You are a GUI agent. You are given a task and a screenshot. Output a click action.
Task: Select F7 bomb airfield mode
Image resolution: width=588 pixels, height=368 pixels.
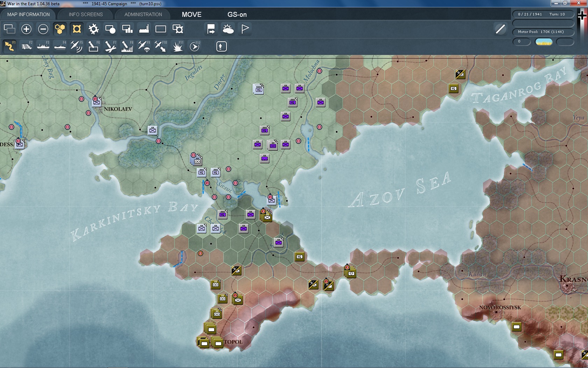tap(110, 46)
